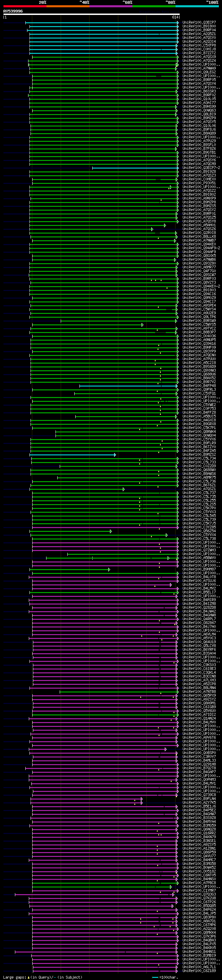Select the UniRef100_B3MG58 label
This screenshot has width=222, height=980.
tap(199, 864)
